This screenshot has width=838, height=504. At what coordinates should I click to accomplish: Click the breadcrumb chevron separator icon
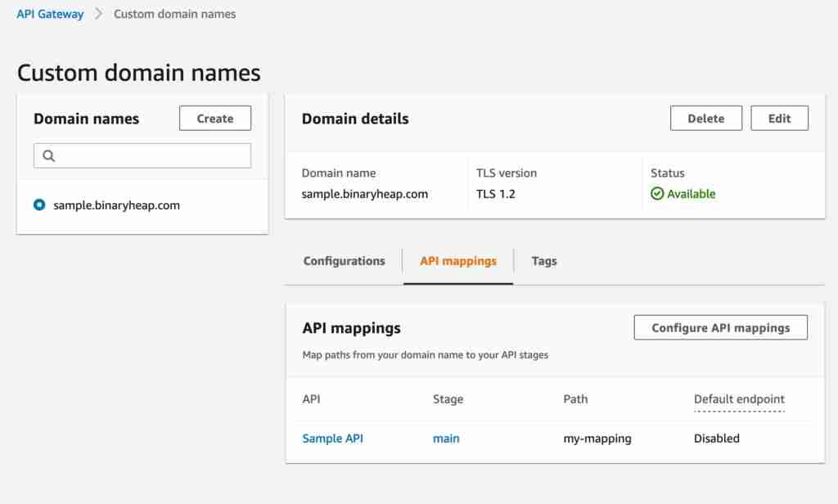pos(98,14)
